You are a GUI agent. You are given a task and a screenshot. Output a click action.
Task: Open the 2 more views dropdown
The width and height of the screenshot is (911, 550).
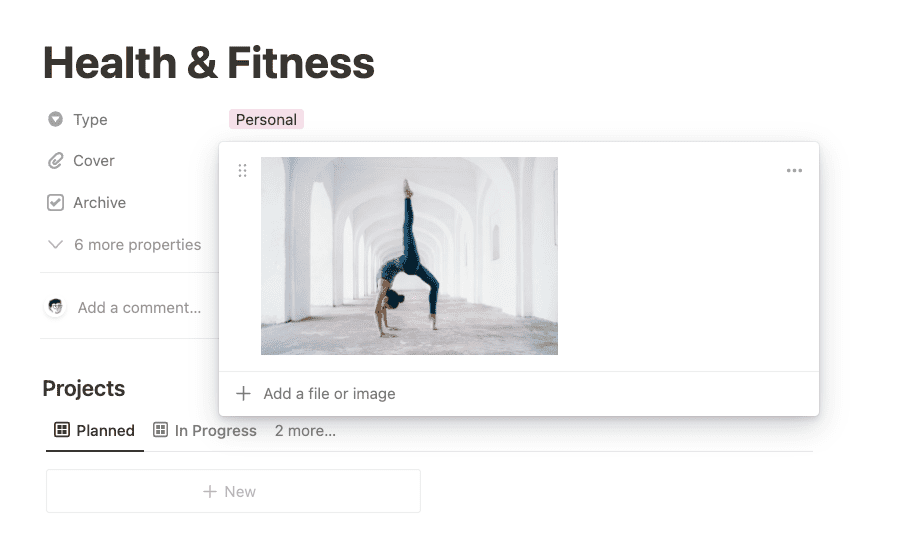pos(305,431)
